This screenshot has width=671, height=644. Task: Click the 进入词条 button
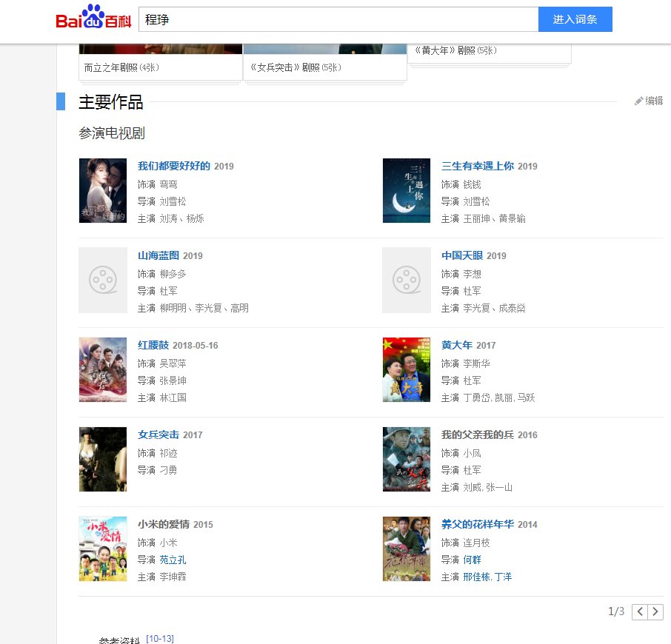(575, 19)
